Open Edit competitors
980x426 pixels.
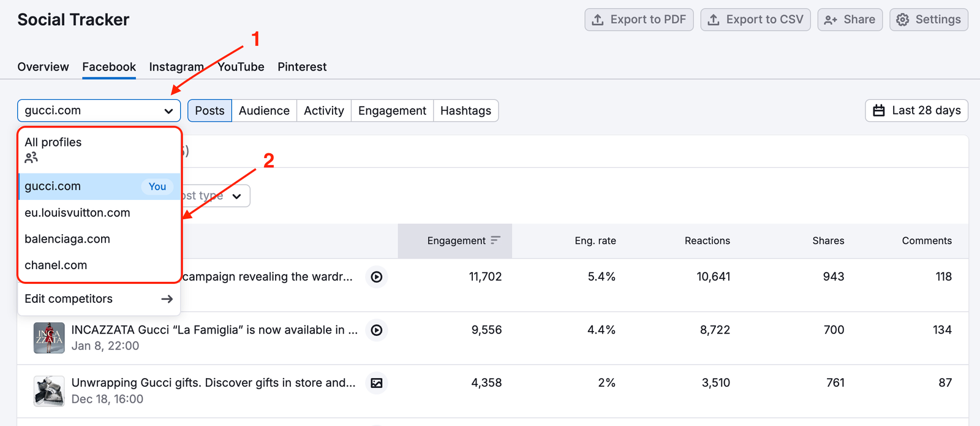[99, 299]
